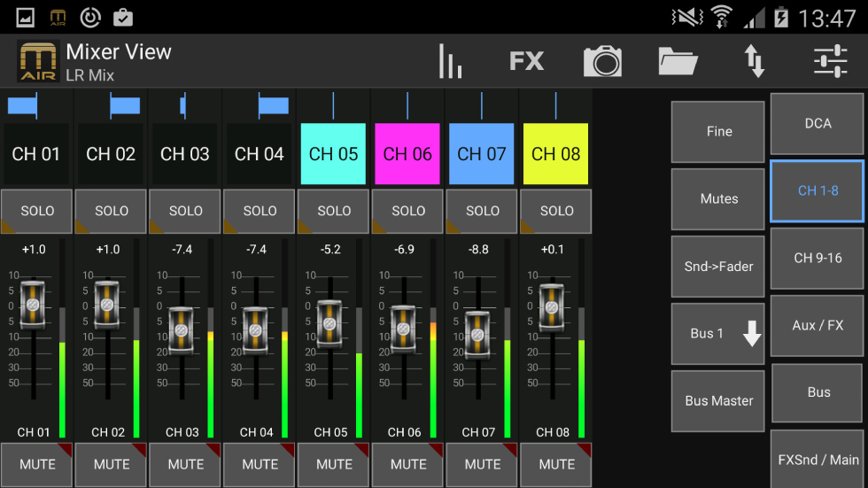The image size is (868, 488).
Task: Switch to the CH 9-16 layer
Action: click(x=818, y=259)
